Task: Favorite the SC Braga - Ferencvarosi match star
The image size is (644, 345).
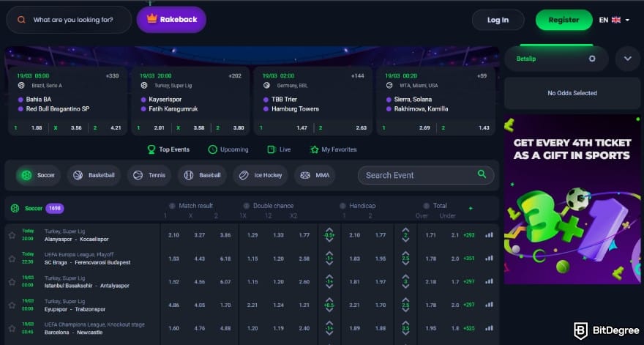Action: click(x=12, y=259)
